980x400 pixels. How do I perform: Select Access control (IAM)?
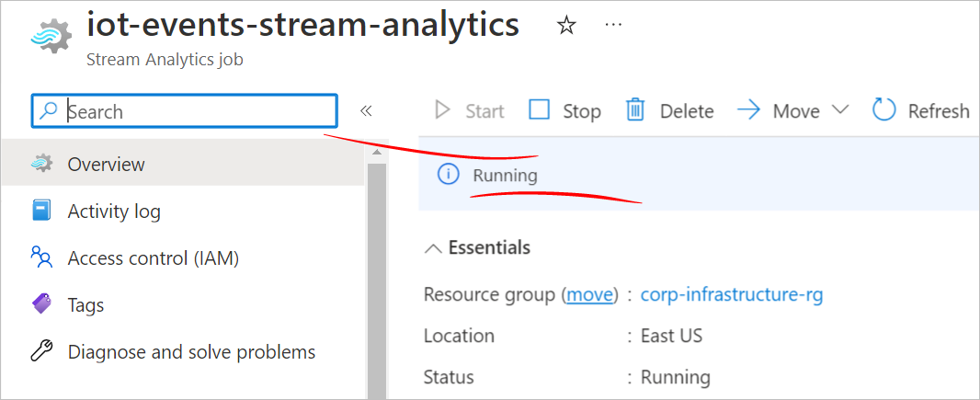(x=183, y=258)
